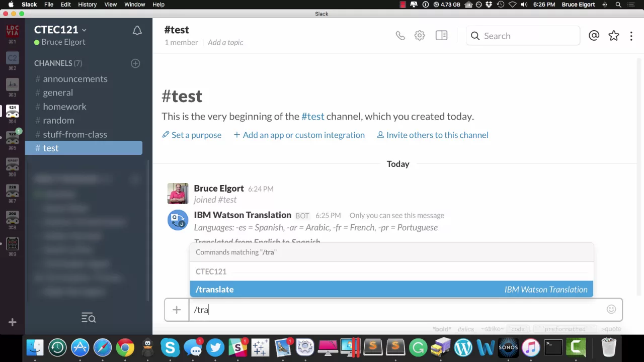Screen dimensions: 644x362
Task: Click IBM Watson Translation bot avatar
Action: coord(178,220)
